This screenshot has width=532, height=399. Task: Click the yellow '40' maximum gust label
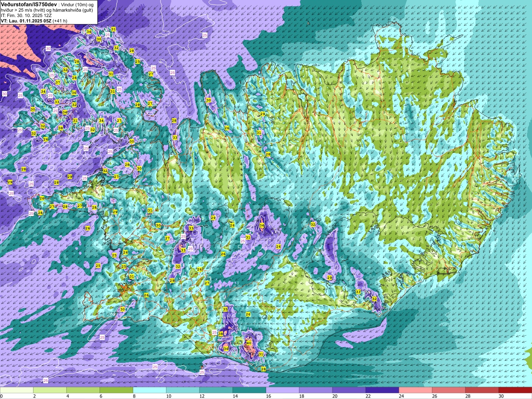[x=249, y=343]
